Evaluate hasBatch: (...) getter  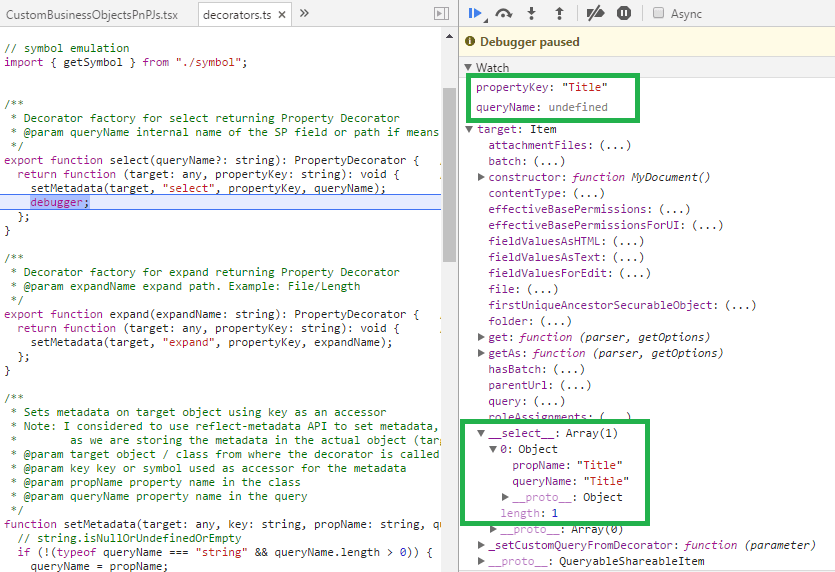coord(569,369)
